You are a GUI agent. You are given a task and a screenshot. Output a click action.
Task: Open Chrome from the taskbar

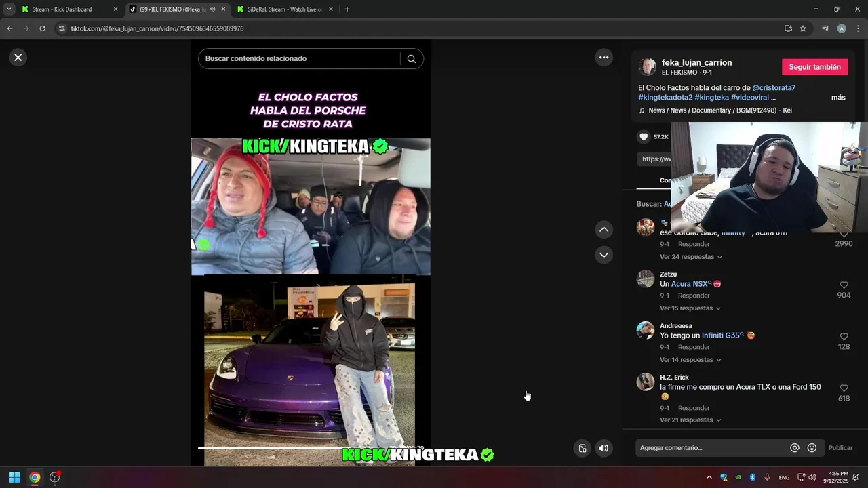(35, 477)
